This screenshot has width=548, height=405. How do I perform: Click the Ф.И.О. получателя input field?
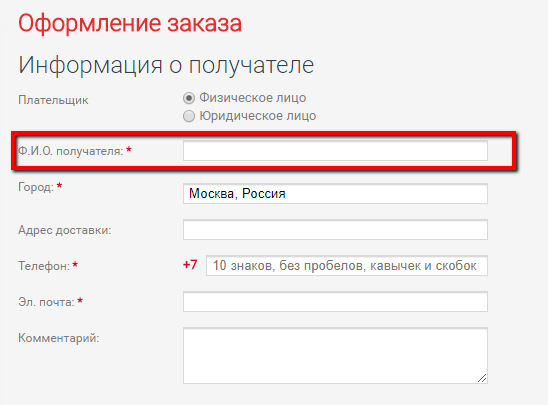click(x=335, y=151)
